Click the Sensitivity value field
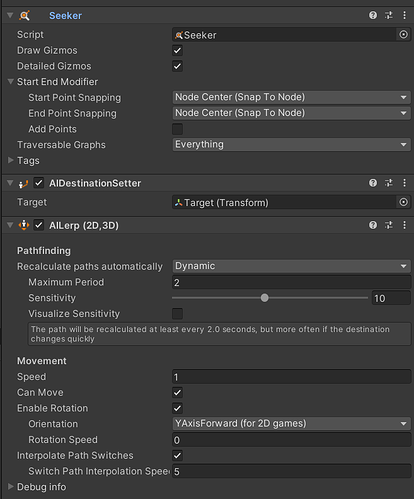 click(x=391, y=298)
